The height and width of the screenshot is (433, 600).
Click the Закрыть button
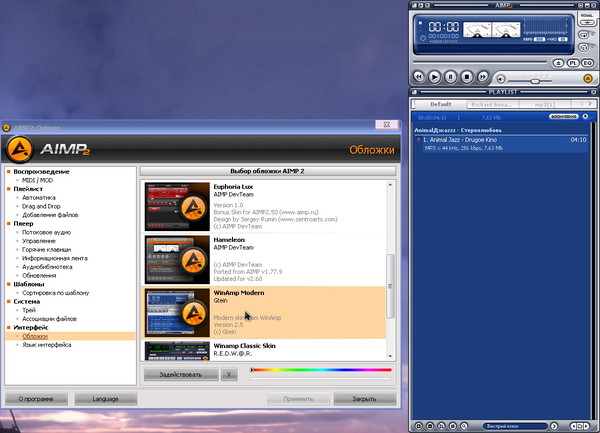tap(365, 399)
